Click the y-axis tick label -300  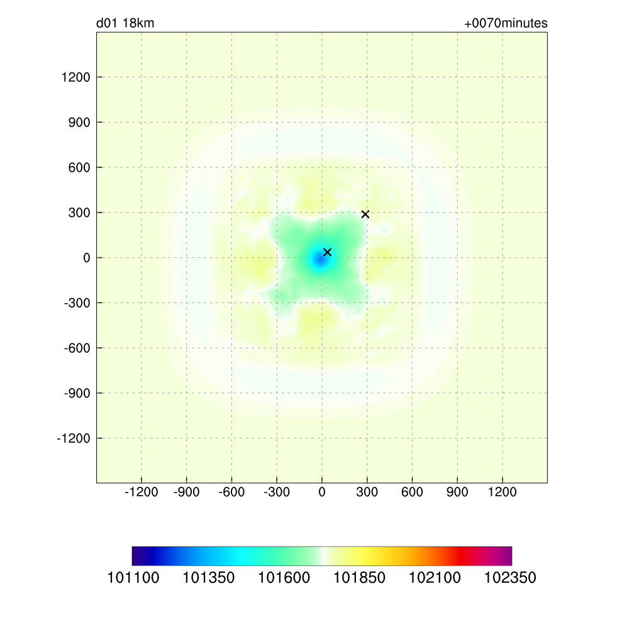[77, 303]
